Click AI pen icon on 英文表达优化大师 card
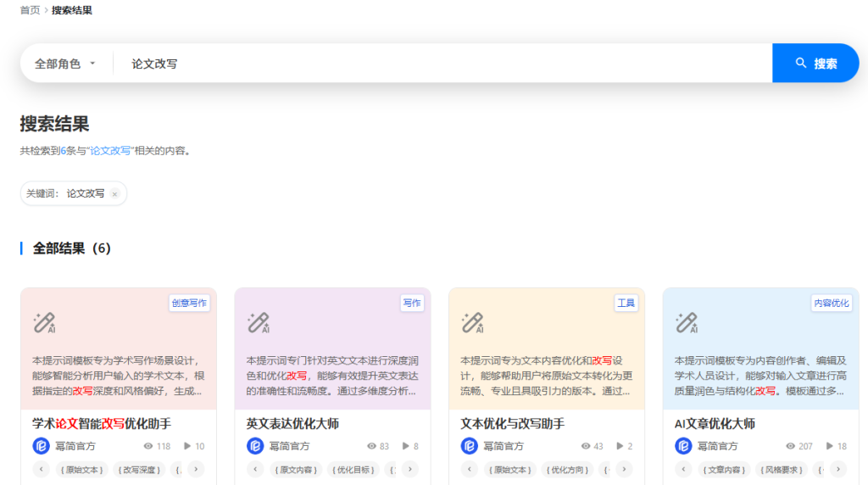The image size is (868, 485). 259,323
